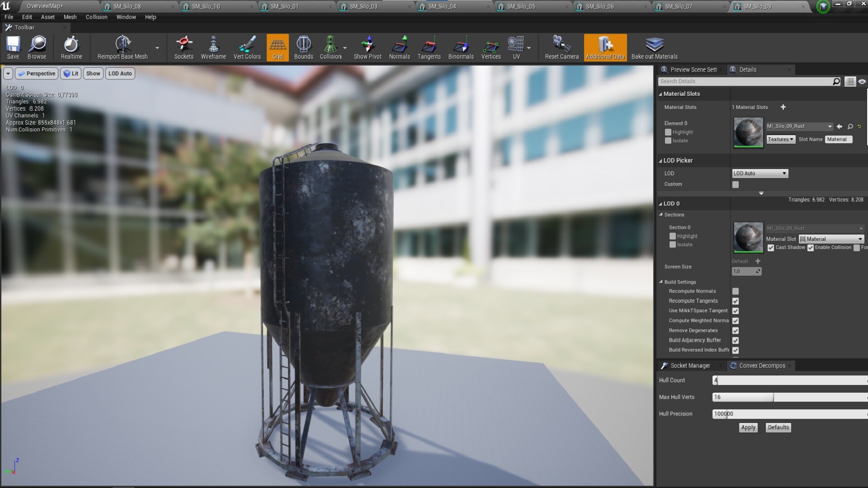The image size is (868, 488).
Task: Open the LOD Auto dropdown in LOD Picker
Action: coord(759,173)
